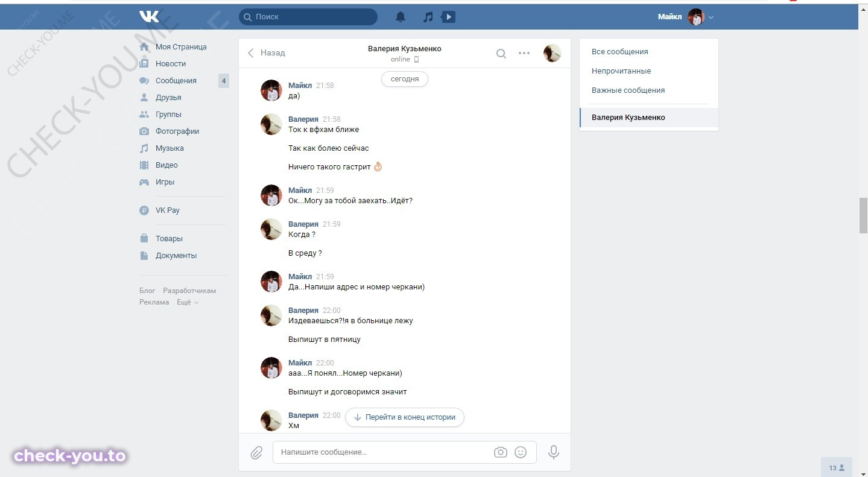Click the сегодня date pill
The height and width of the screenshot is (477, 868).
point(405,79)
